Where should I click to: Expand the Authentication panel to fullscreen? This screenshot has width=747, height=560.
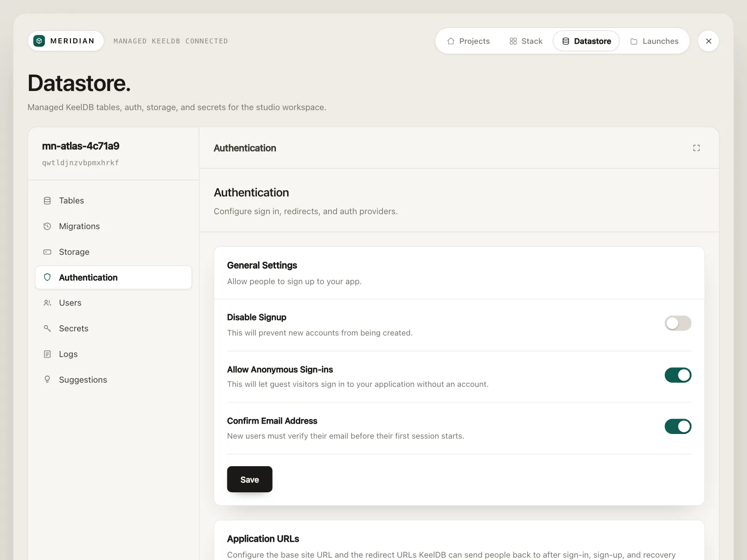click(x=696, y=148)
